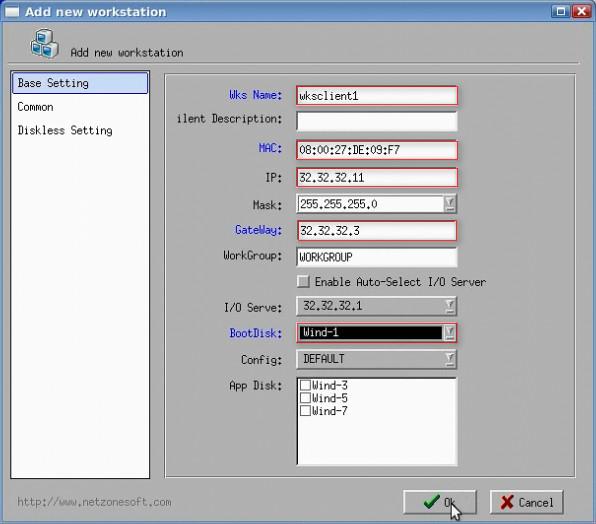Open the netzonesoft.com link
Image resolution: width=596 pixels, height=524 pixels.
pos(94,502)
